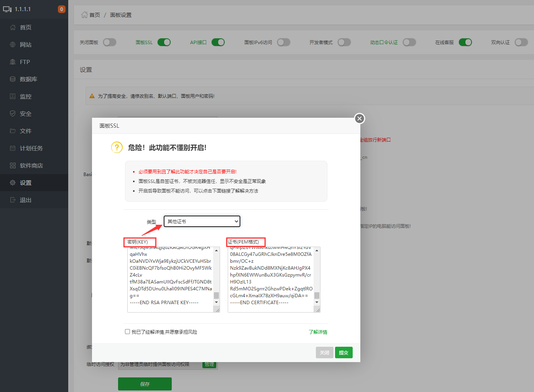Click the orange notification badge
Image resolution: width=534 pixels, height=392 pixels.
[x=61, y=9]
